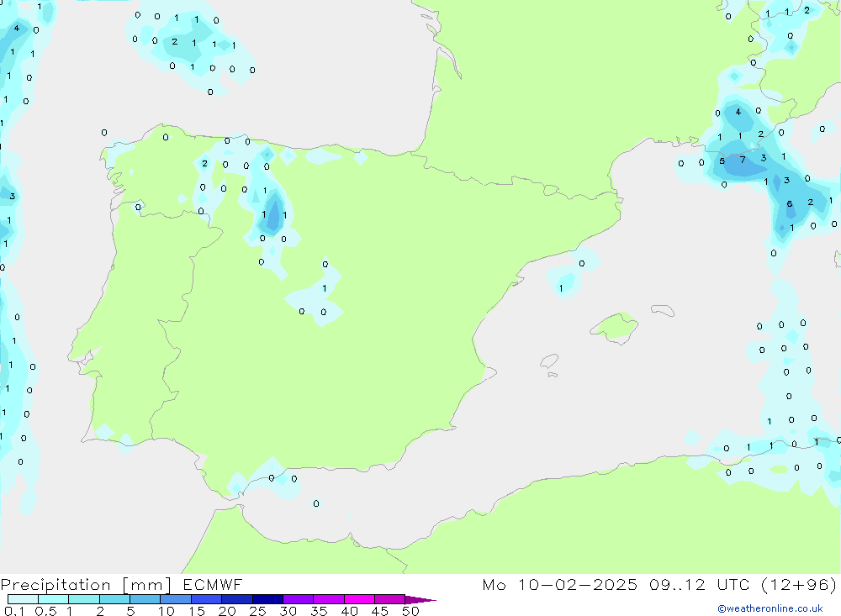
Task: Click the Menorca island outline
Action: 663,310
